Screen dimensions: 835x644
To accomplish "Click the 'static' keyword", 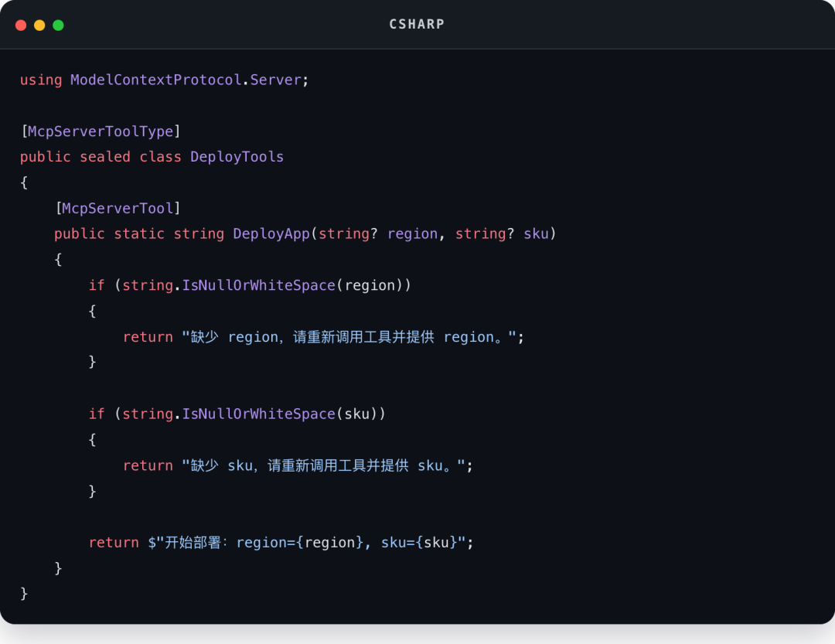I will pos(139,233).
